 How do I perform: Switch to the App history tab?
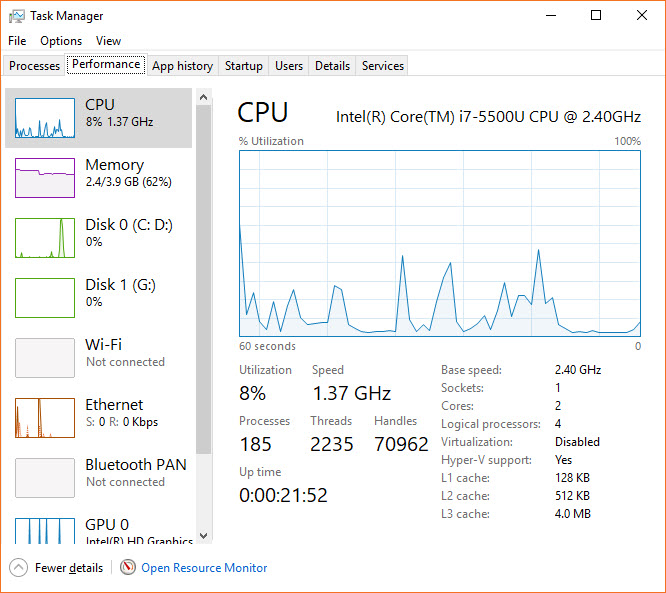coord(183,66)
